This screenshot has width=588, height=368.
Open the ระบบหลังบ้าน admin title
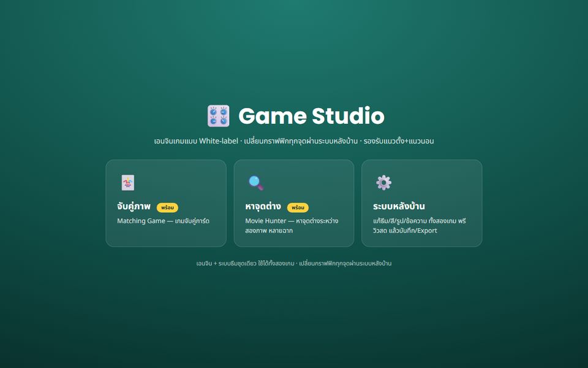[x=399, y=206]
